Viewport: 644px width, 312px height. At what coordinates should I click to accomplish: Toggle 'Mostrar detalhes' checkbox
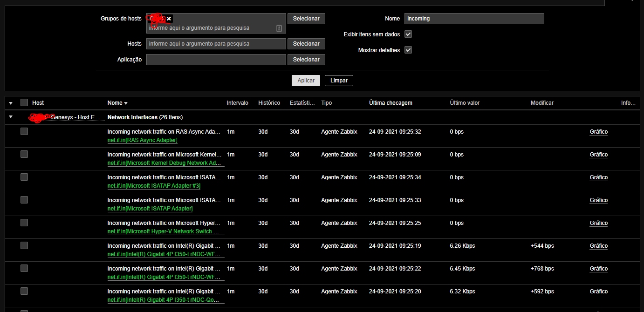point(408,50)
